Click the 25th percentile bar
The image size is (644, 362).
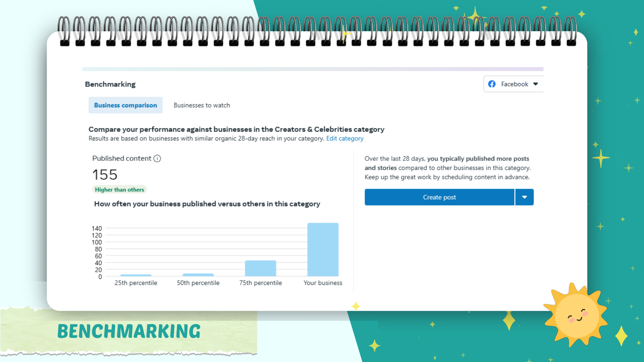[136, 275]
